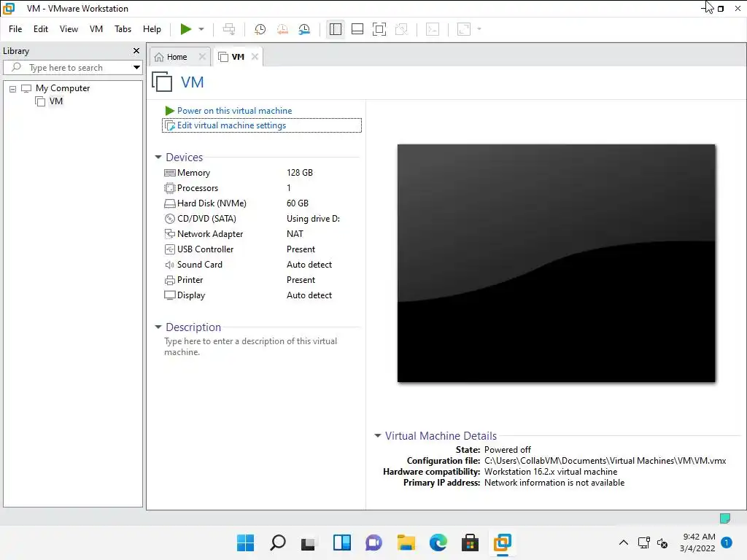747x560 pixels.
Task: Toggle the library sidebar view icon
Action: coord(336,29)
